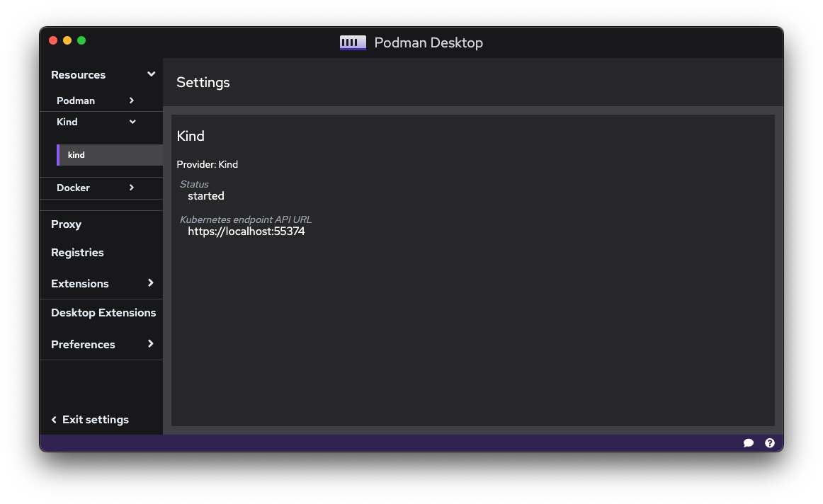Click the vertical scrollbar track on the right
Viewport: 823px width, 504px height.
coord(777,269)
